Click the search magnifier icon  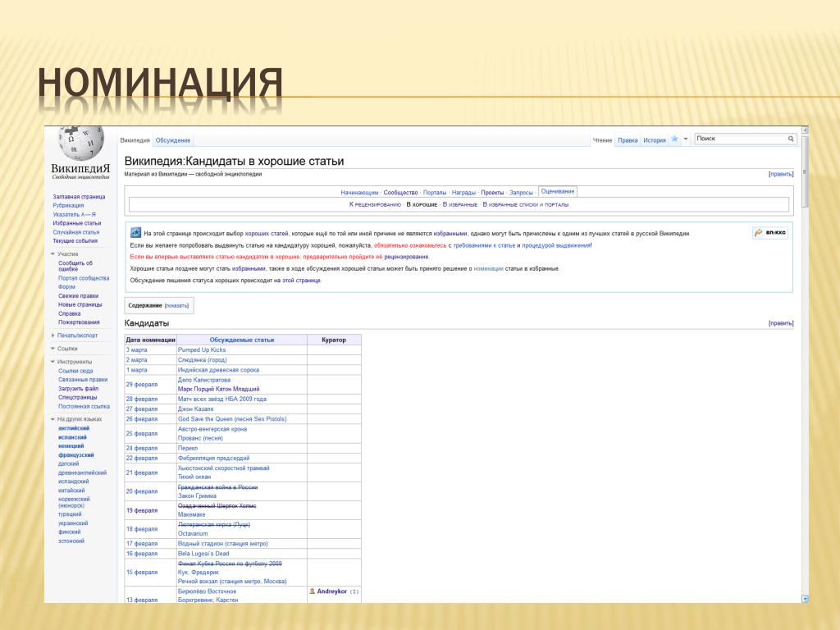791,139
